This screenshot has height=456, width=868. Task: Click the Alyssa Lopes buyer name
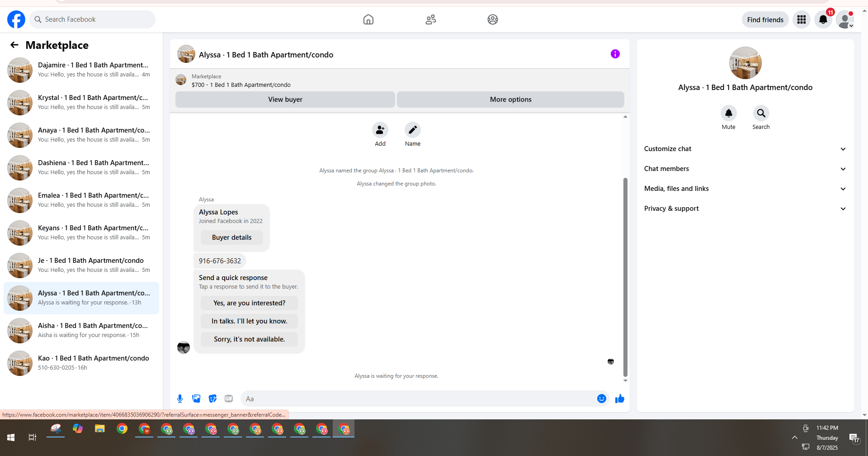(218, 212)
